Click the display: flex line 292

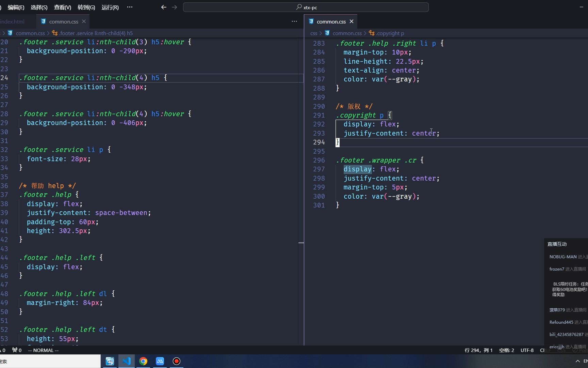click(x=371, y=124)
